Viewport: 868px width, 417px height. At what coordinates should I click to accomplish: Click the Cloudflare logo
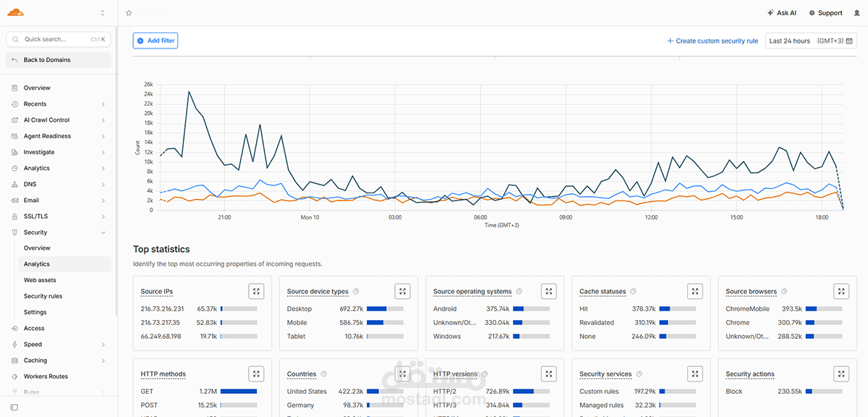coord(15,12)
